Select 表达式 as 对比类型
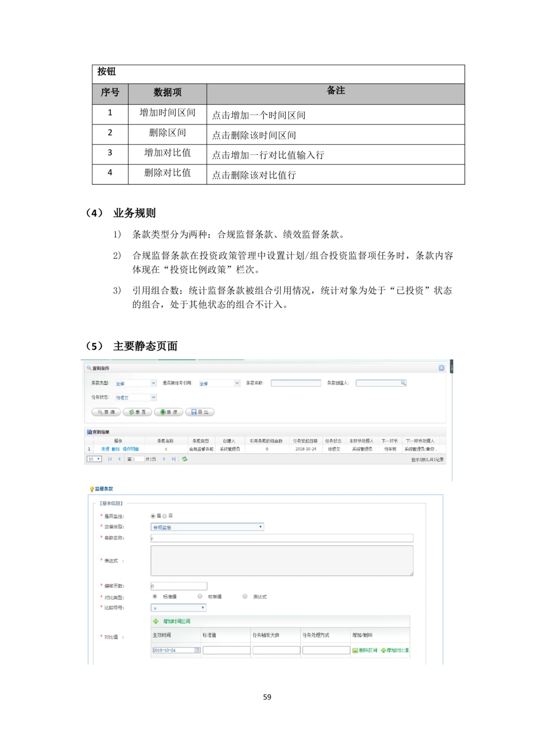Screen dimensions: 534x756 tap(245, 596)
